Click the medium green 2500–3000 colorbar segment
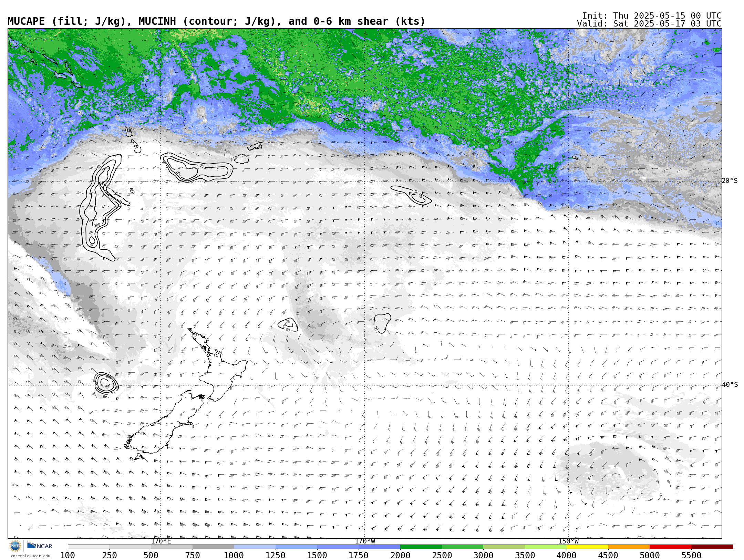Screen dimensions: 744x560 pyautogui.click(x=463, y=547)
